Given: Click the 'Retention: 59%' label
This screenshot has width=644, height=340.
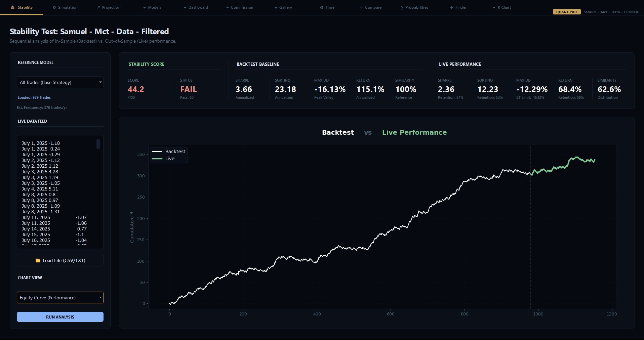Looking at the screenshot, I should coord(571,97).
